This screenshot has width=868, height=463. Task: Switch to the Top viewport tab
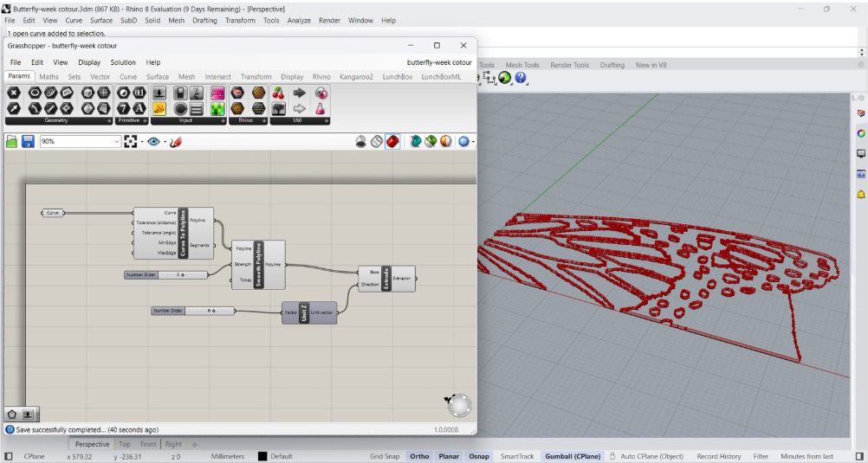(126, 444)
